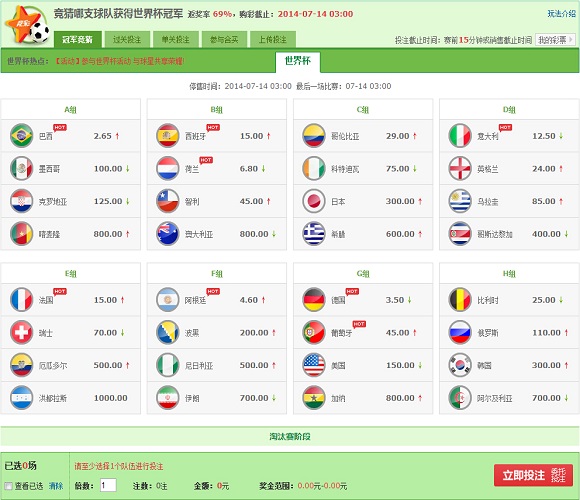
Task: Pick the Iran flag icon
Action: click(x=168, y=398)
